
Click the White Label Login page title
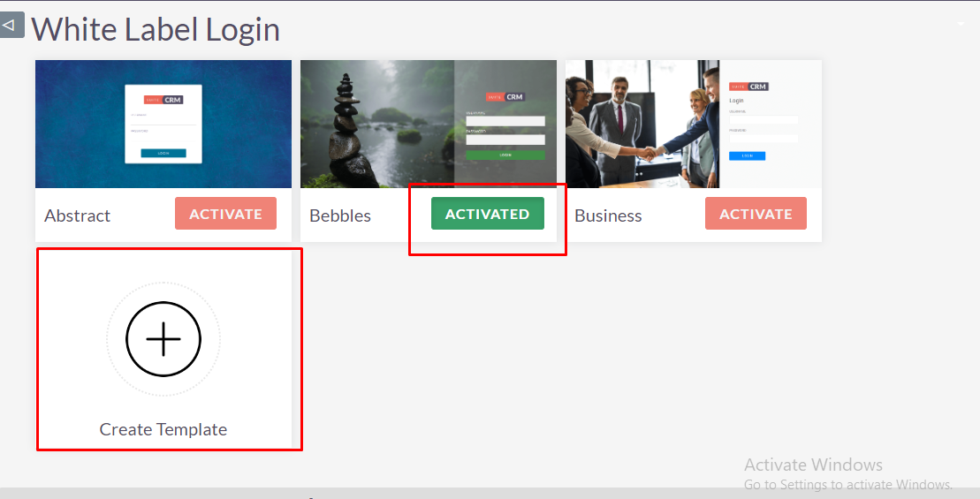point(156,29)
